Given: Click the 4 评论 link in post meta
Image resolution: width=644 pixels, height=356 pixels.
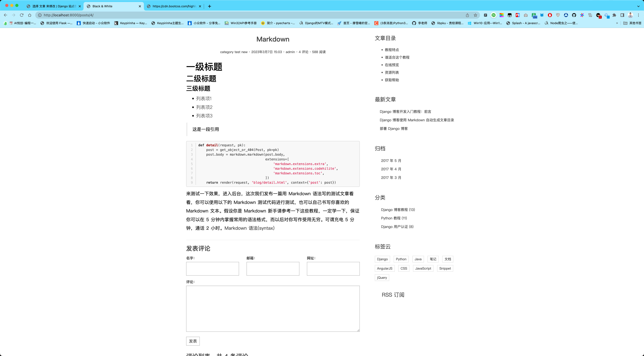Looking at the screenshot, I should [304, 52].
